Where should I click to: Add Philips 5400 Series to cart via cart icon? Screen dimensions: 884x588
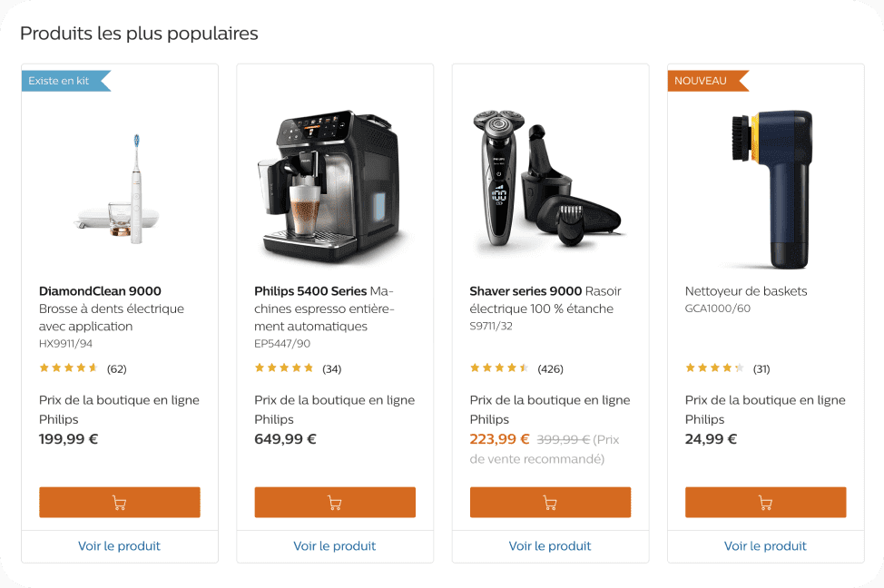point(334,502)
